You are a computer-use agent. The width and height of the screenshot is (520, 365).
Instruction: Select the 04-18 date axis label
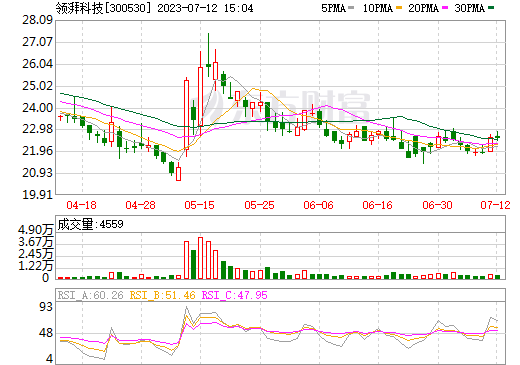[x=81, y=205]
